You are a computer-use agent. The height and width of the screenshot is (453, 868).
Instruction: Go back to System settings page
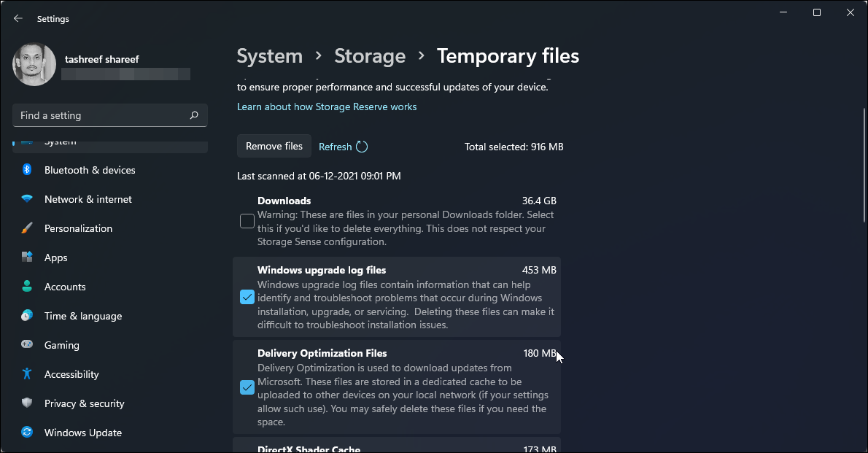click(269, 55)
